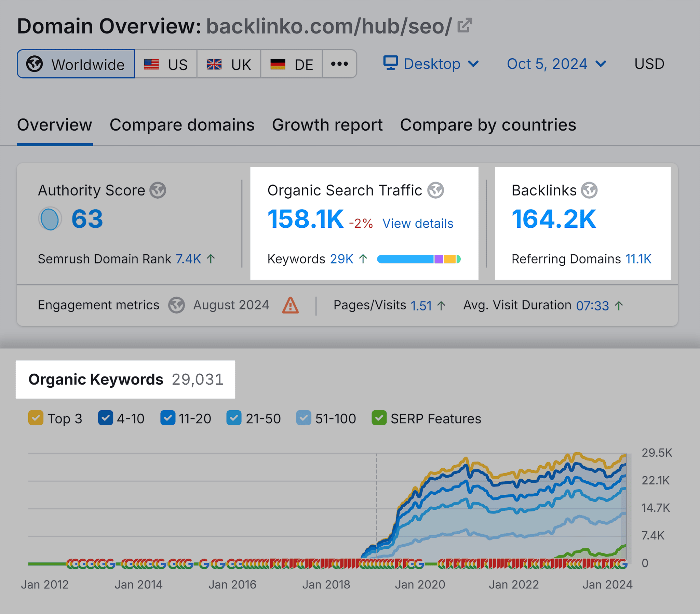This screenshot has height=614, width=700.
Task: Open Referring Domains 11.1K link
Action: click(638, 259)
